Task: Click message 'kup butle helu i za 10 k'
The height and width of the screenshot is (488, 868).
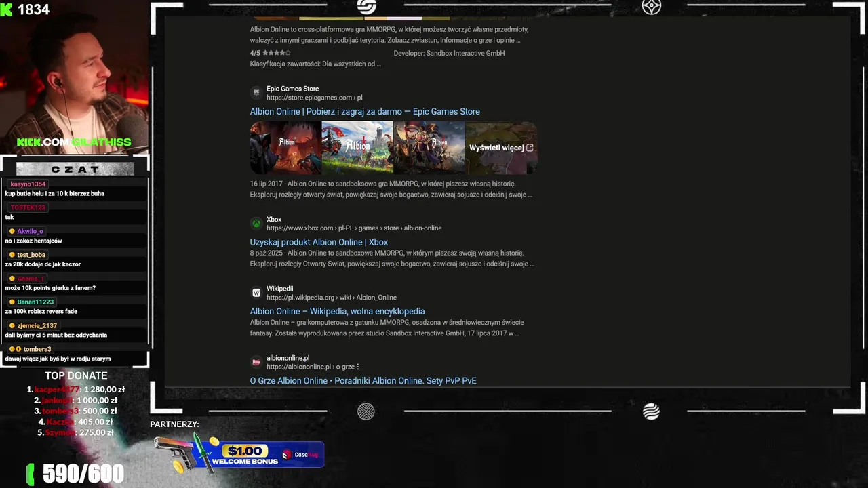Action: coord(55,194)
